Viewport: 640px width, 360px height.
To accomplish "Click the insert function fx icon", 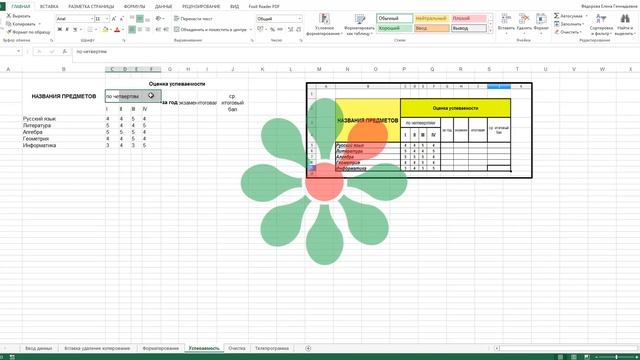I will [64, 51].
